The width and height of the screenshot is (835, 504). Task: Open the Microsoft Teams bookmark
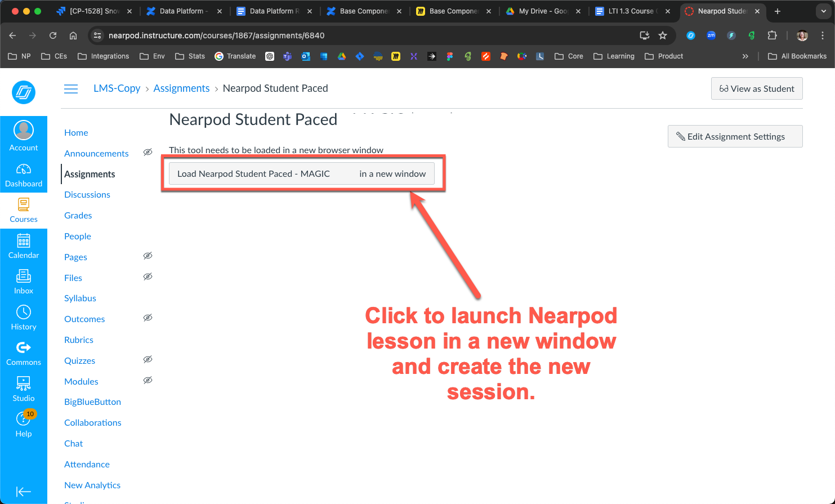(288, 56)
